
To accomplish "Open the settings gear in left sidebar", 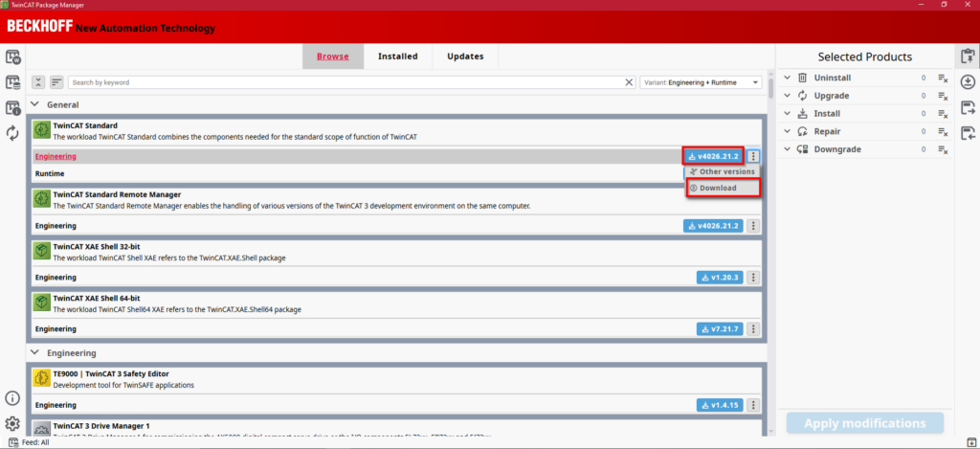I will coord(12,423).
